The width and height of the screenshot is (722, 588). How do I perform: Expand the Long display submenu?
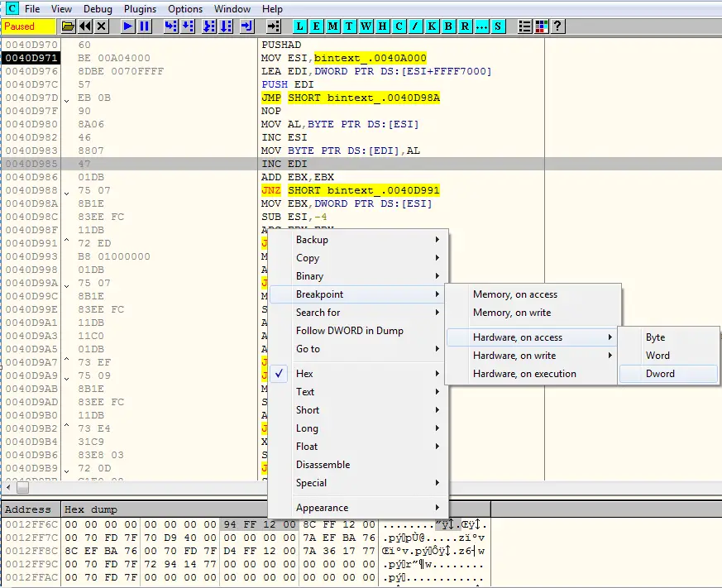(358, 428)
